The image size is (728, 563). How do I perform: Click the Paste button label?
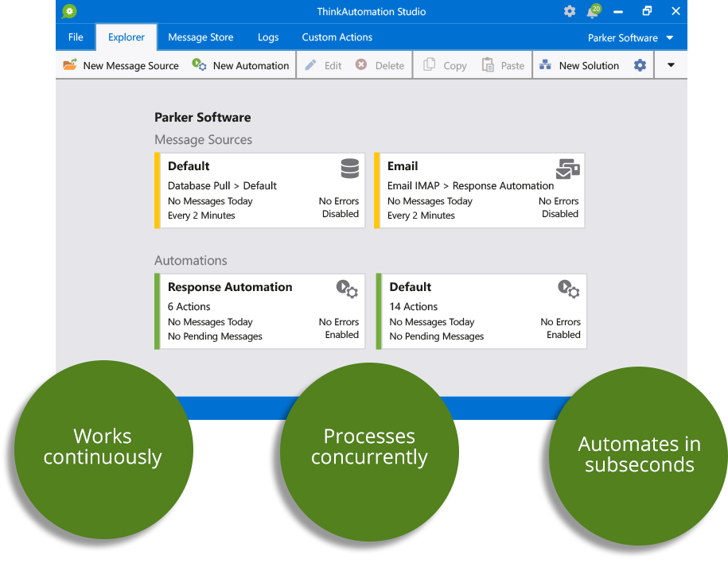pos(512,66)
